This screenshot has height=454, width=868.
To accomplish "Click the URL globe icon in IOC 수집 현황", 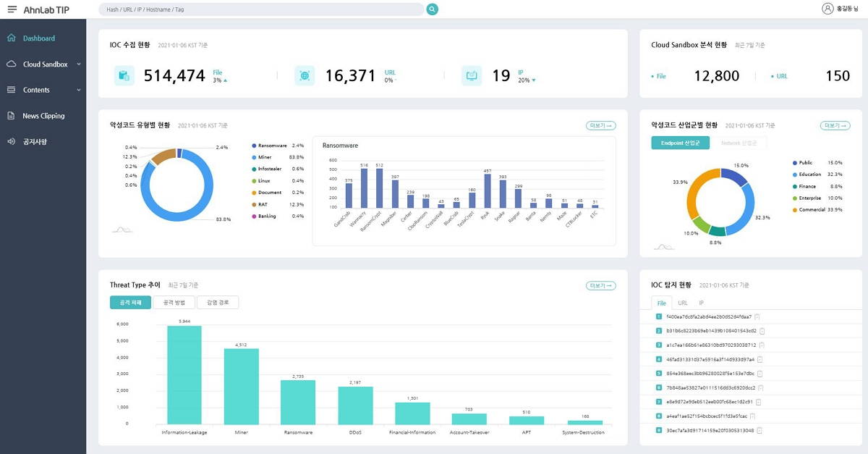I will click(305, 75).
